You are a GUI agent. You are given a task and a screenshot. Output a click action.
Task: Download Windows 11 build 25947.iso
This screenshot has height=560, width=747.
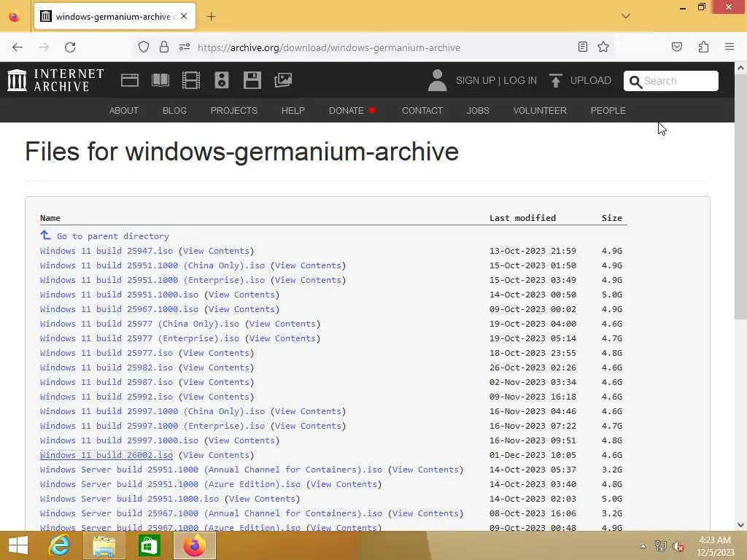107,251
